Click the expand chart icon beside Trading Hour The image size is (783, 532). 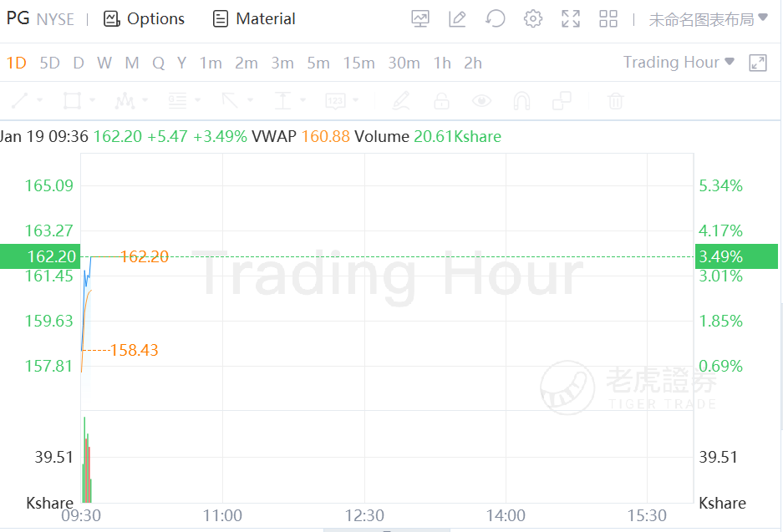click(758, 63)
